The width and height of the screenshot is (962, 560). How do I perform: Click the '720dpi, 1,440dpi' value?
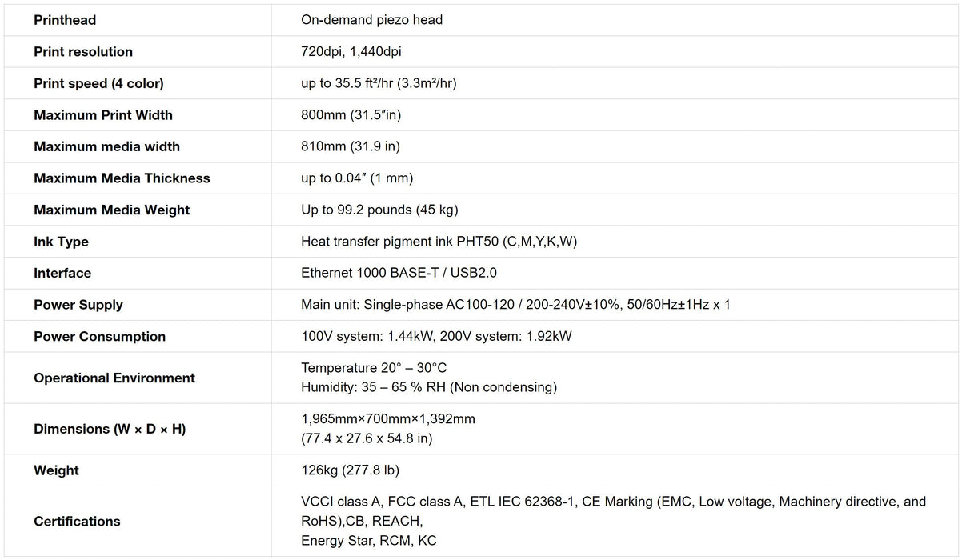click(x=351, y=52)
